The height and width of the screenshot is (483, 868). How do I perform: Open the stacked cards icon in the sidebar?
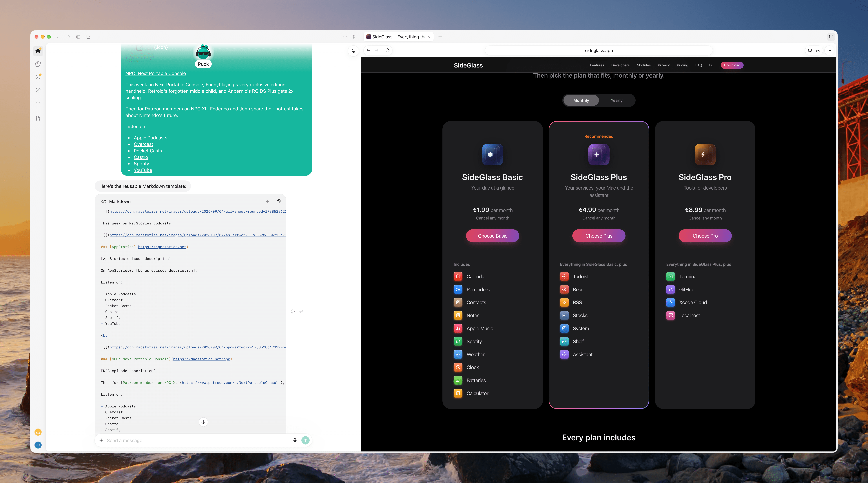(38, 64)
